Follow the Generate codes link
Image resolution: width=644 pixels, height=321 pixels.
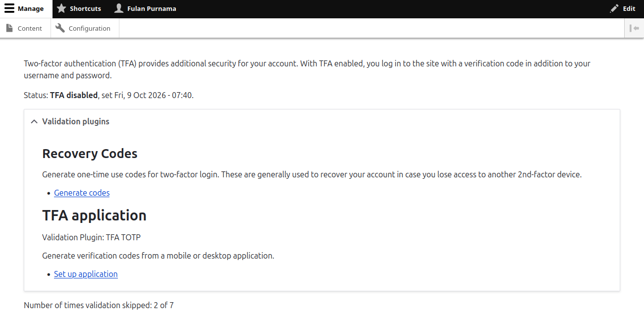(x=82, y=193)
